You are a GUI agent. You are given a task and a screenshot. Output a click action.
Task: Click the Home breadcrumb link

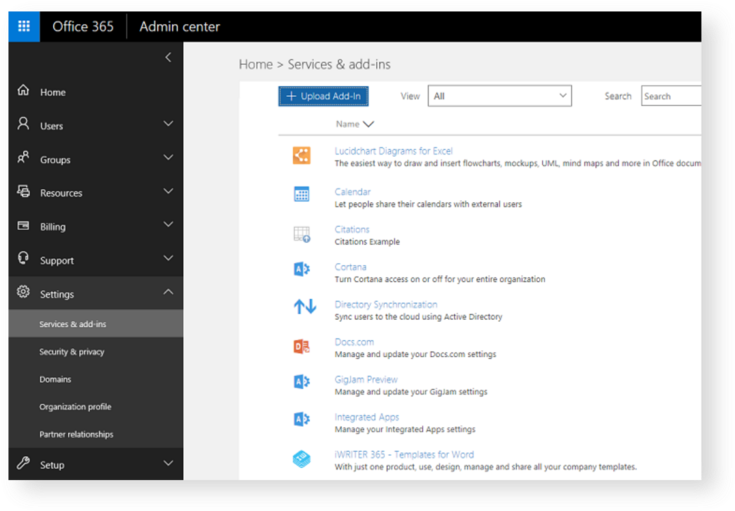[255, 64]
